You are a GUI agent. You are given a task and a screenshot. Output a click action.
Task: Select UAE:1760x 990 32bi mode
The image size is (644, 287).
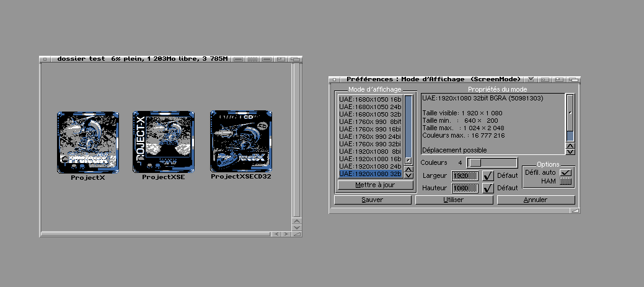click(370, 144)
